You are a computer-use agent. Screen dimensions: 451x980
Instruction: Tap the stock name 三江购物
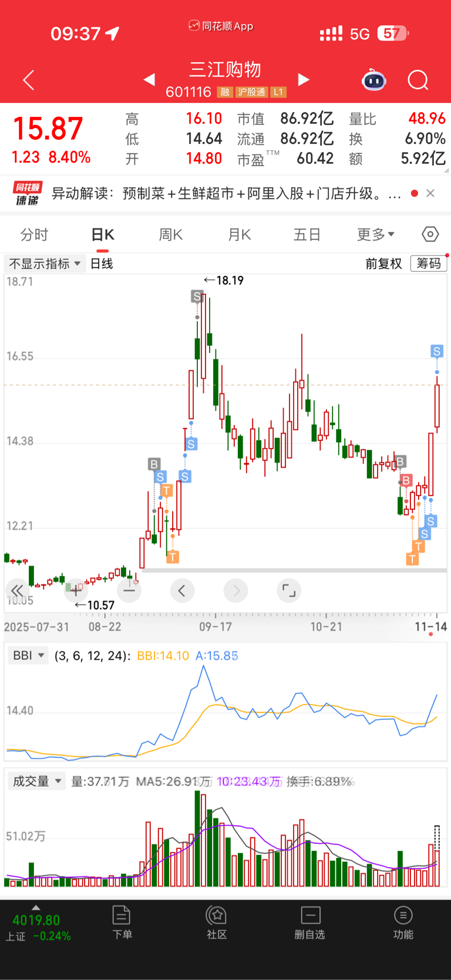pyautogui.click(x=225, y=70)
